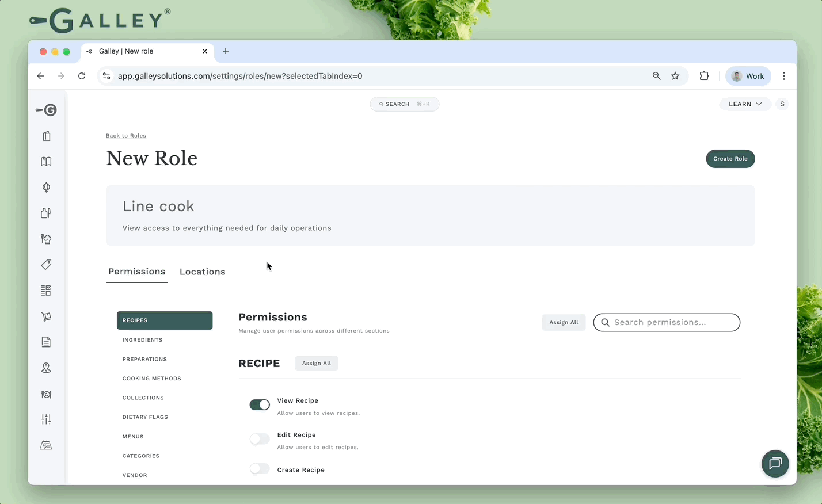Bookmark page with star icon

[x=675, y=76]
